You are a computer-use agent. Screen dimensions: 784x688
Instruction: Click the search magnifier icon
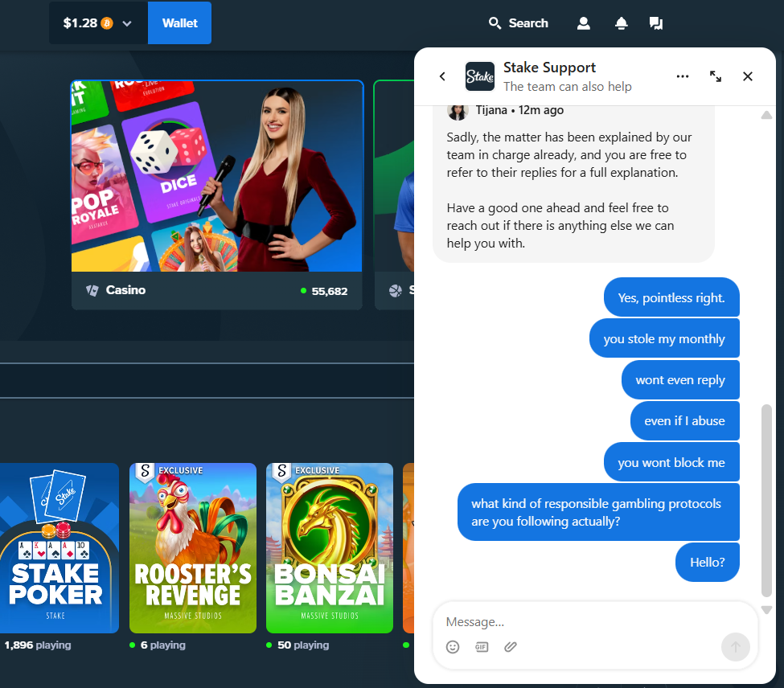pos(495,23)
